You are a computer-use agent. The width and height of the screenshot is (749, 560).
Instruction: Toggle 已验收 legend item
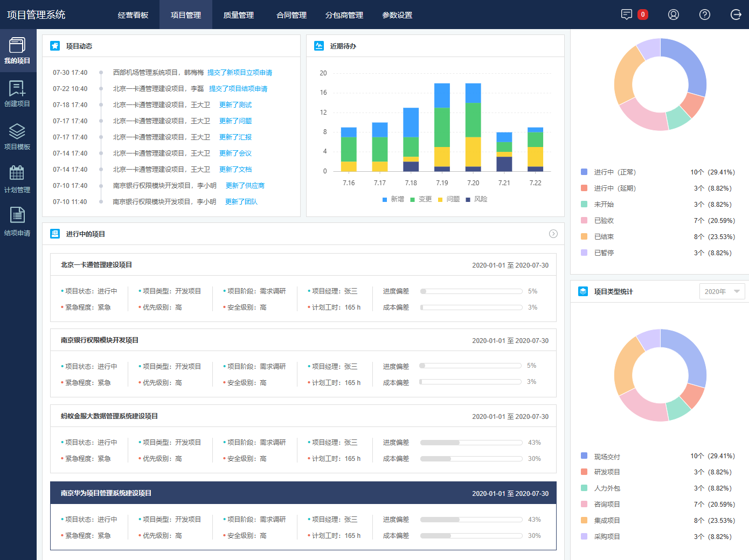click(x=598, y=221)
